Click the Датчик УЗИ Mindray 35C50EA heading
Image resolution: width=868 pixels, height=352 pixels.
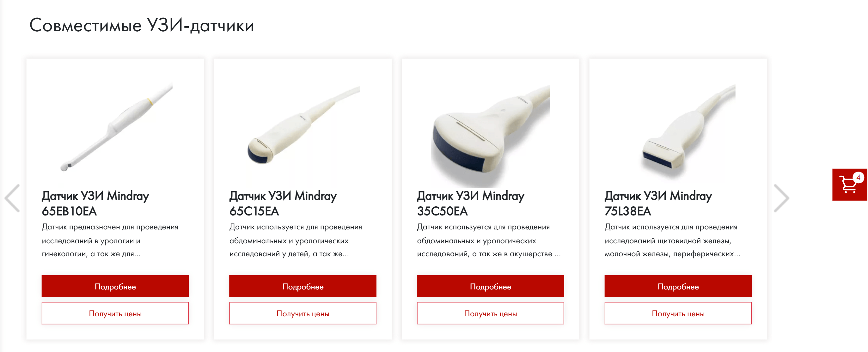470,203
